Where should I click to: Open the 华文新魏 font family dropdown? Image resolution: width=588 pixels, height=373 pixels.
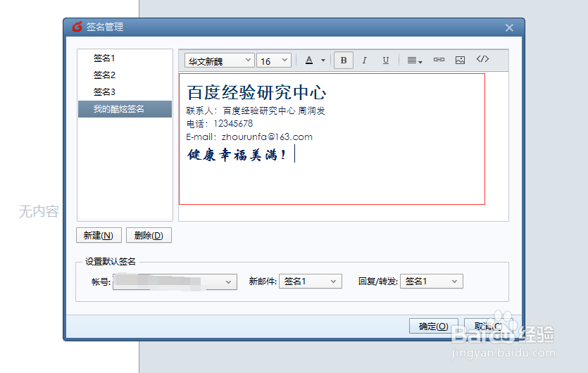220,61
